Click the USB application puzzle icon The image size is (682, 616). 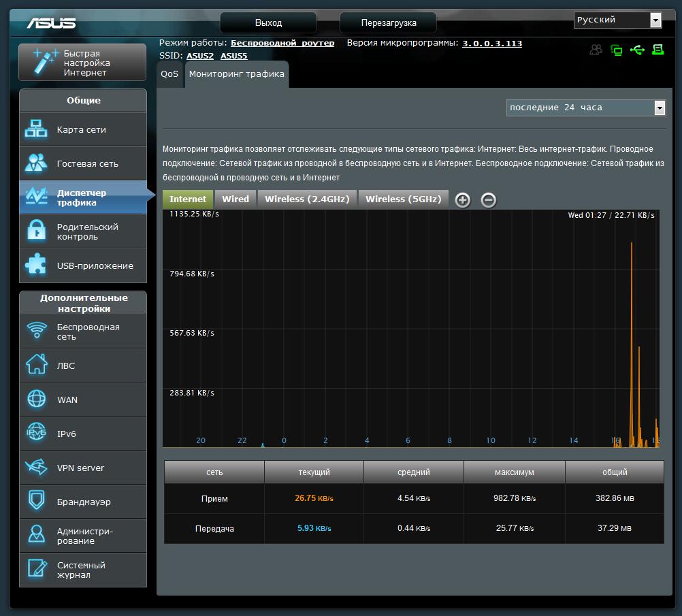(x=36, y=265)
